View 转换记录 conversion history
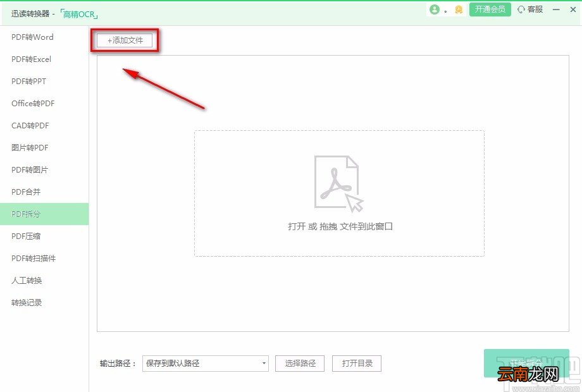 click(44, 303)
